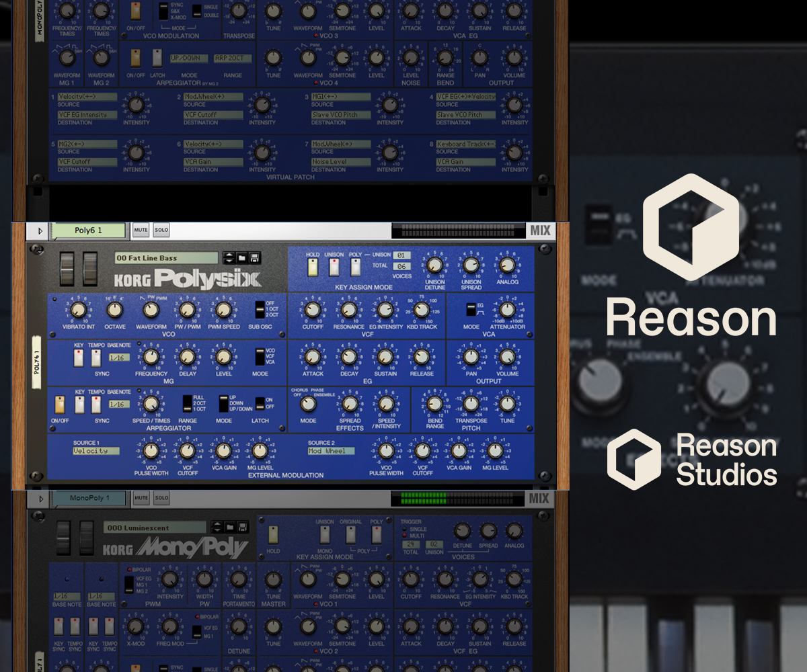Viewport: 807px width, 672px height.
Task: Collapse the Poly6 1 device with fold arrow
Action: click(40, 230)
